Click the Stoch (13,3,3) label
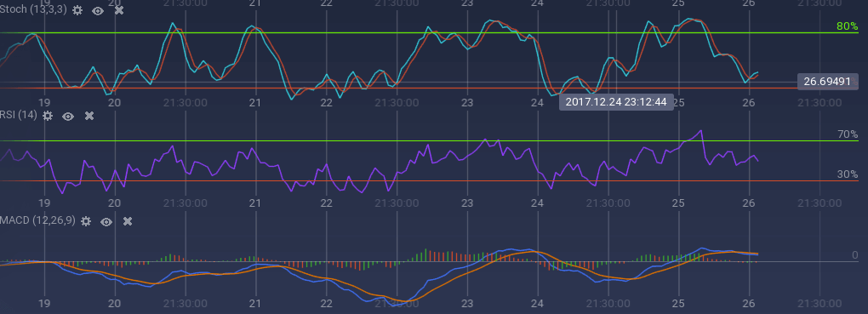 (x=33, y=10)
